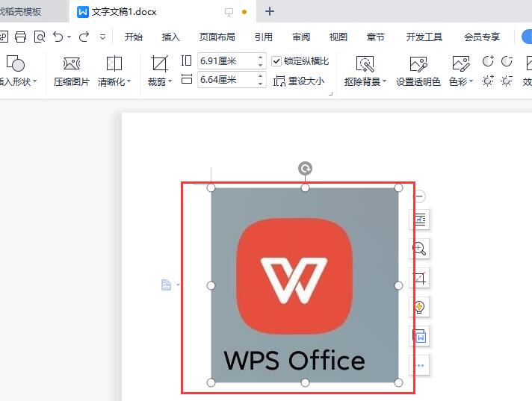The image size is (532, 401).
Task: Click the 色彩 color icon
Action: (461, 63)
